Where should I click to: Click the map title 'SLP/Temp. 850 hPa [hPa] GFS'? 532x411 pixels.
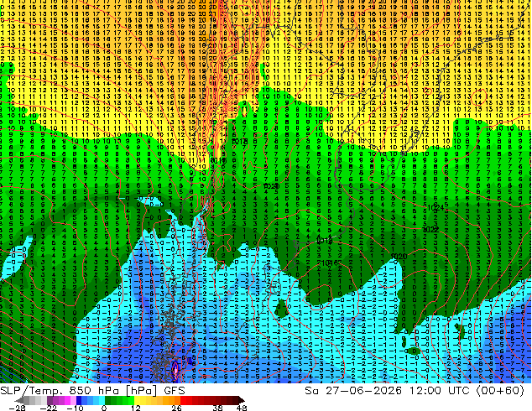tap(92, 391)
